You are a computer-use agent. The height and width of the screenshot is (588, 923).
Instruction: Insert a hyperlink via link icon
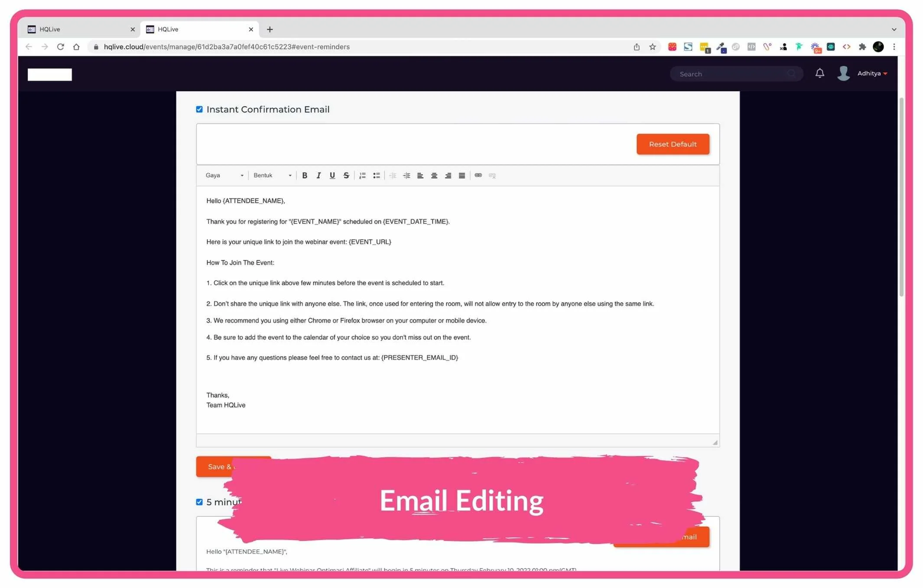(x=478, y=175)
